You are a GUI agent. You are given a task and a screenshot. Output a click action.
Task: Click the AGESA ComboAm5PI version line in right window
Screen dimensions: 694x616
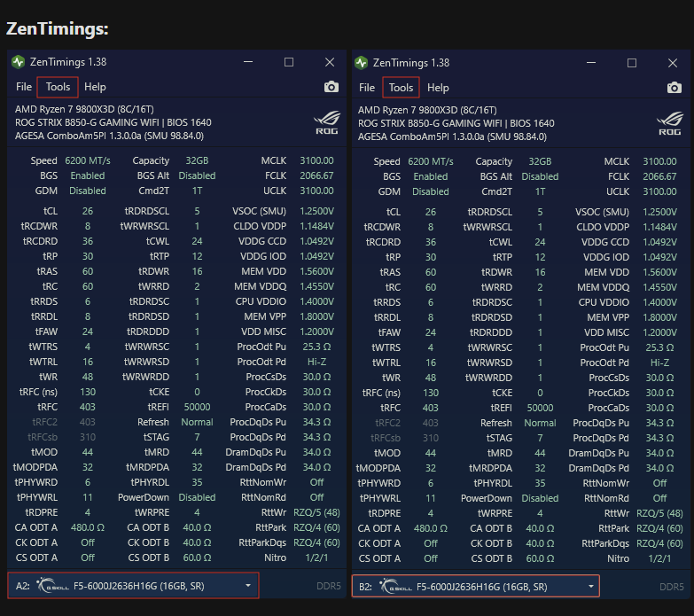tap(452, 136)
